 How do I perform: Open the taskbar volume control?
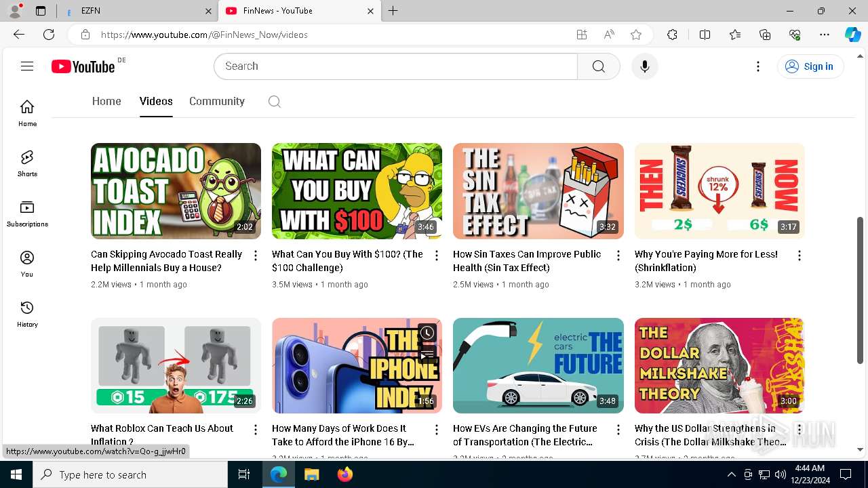coord(781,474)
